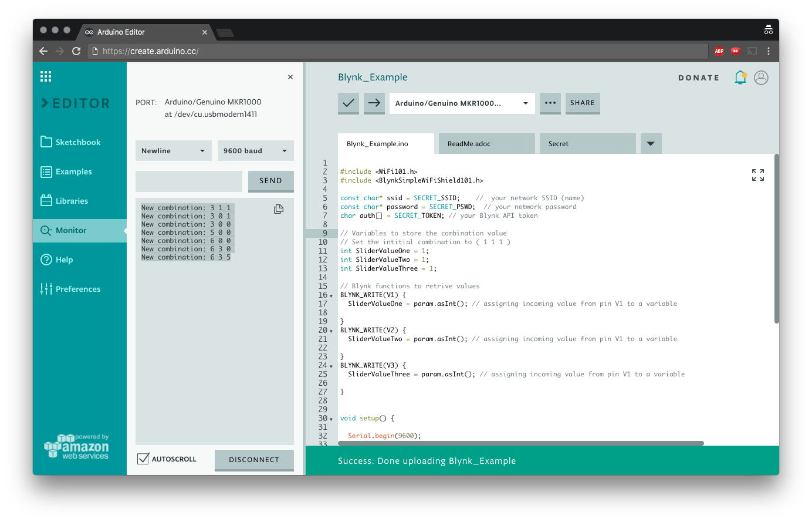
Task: Click the Upload arrow button
Action: click(x=374, y=103)
